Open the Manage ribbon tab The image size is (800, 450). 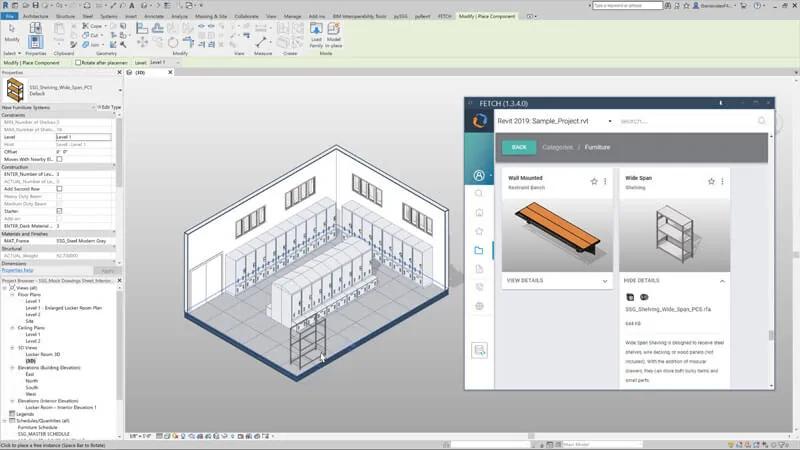[x=292, y=16]
